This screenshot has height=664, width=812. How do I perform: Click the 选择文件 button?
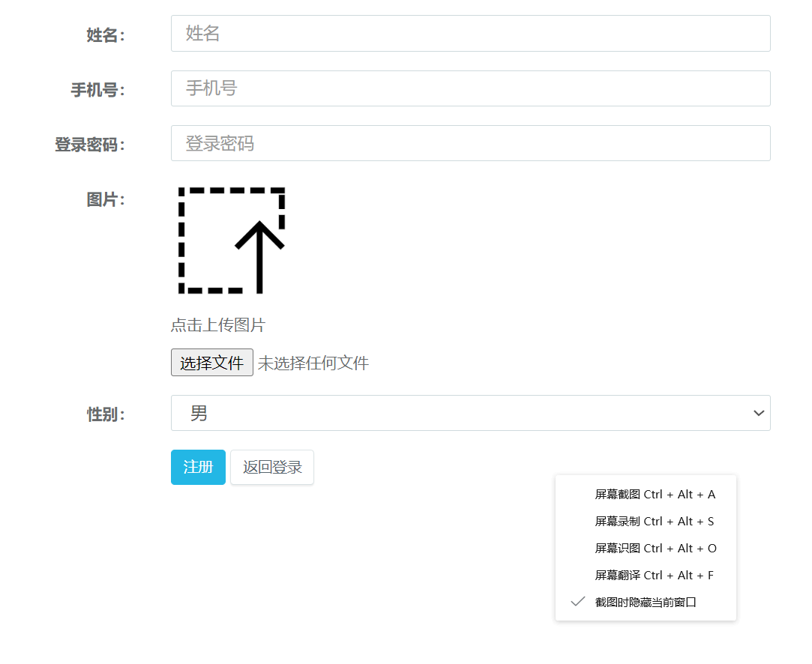pyautogui.click(x=212, y=362)
